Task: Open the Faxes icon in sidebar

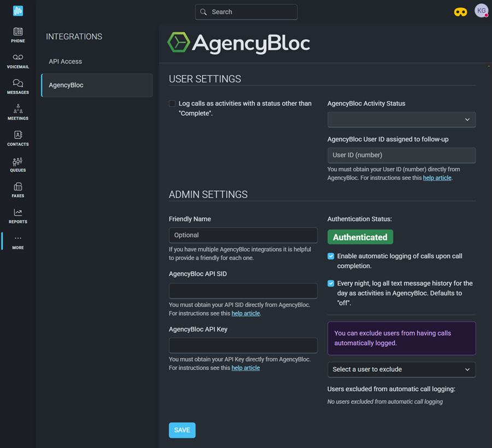Action: point(18,187)
